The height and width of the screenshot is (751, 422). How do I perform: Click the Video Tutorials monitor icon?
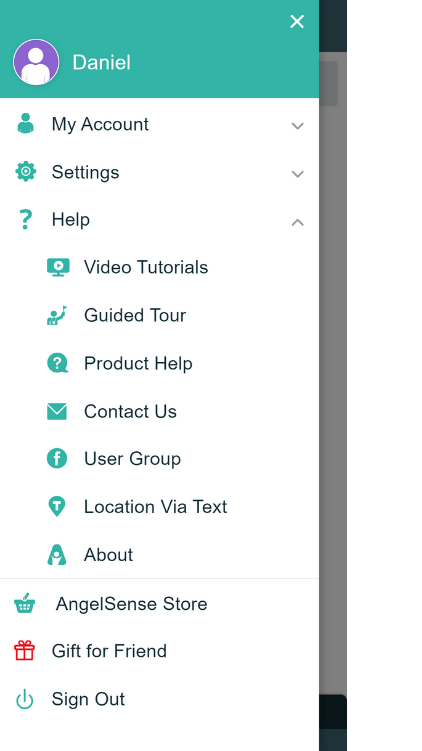pos(58,267)
